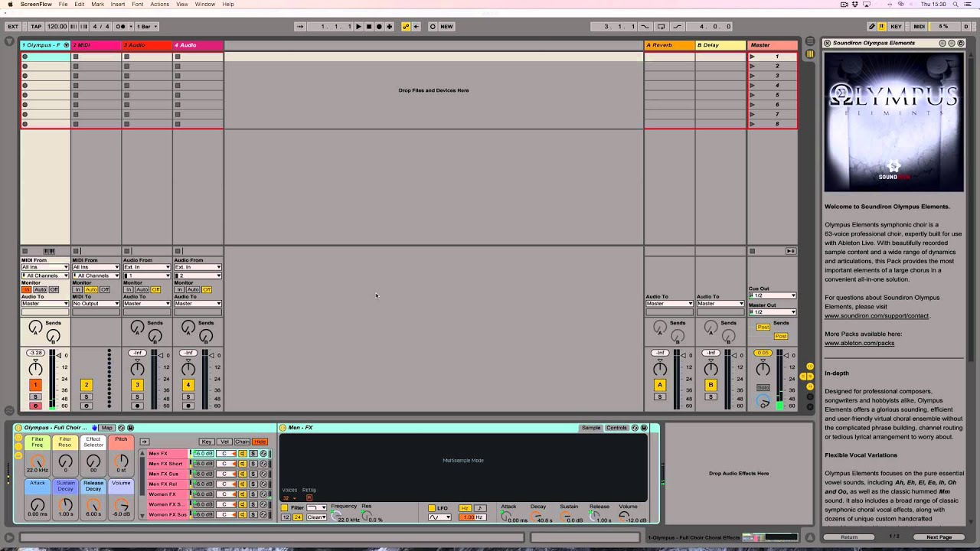This screenshot has height=551, width=980.
Task: Open the LFO waveform dropdown
Action: click(439, 517)
